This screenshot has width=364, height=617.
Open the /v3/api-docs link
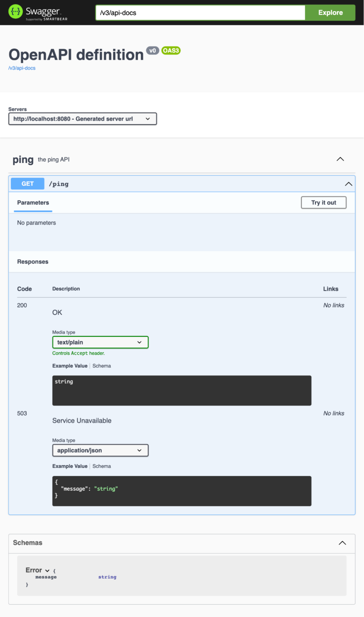tap(22, 68)
